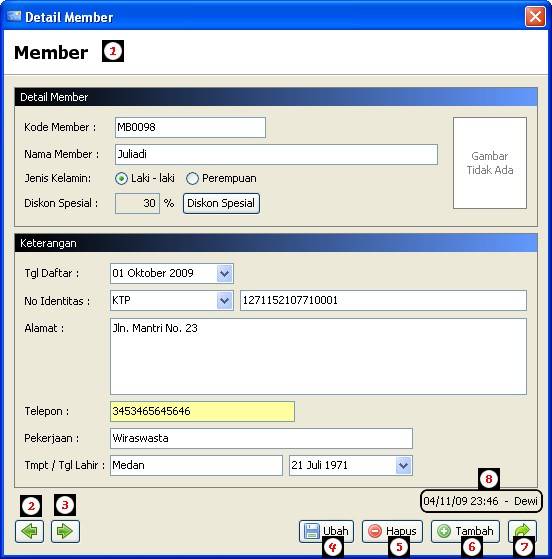Add new member with Tambah button
This screenshot has width=552, height=559.
point(465,531)
